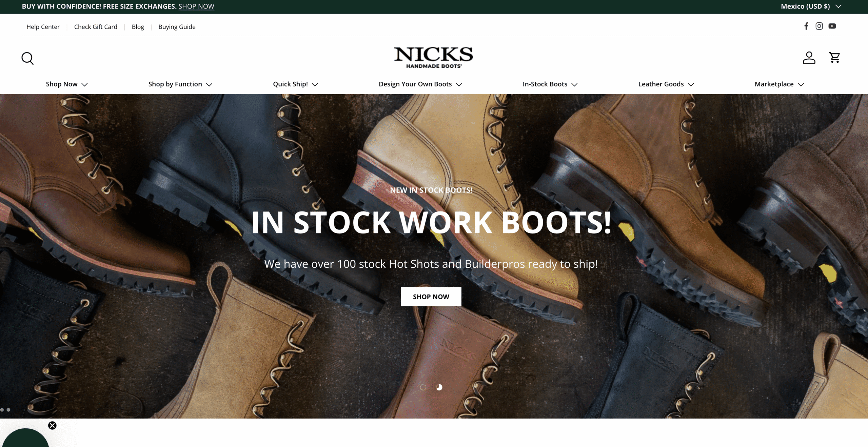Visit the Instagram profile icon
This screenshot has height=447, width=868.
tap(819, 26)
